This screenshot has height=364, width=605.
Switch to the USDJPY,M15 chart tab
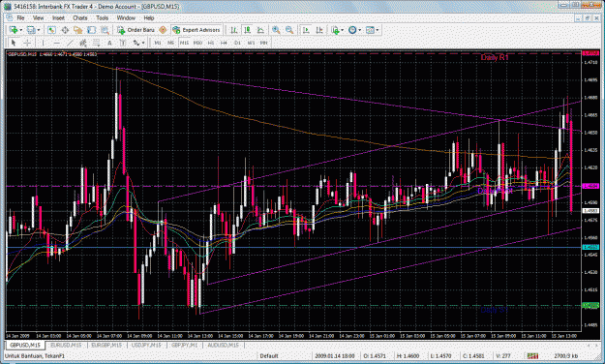146,345
